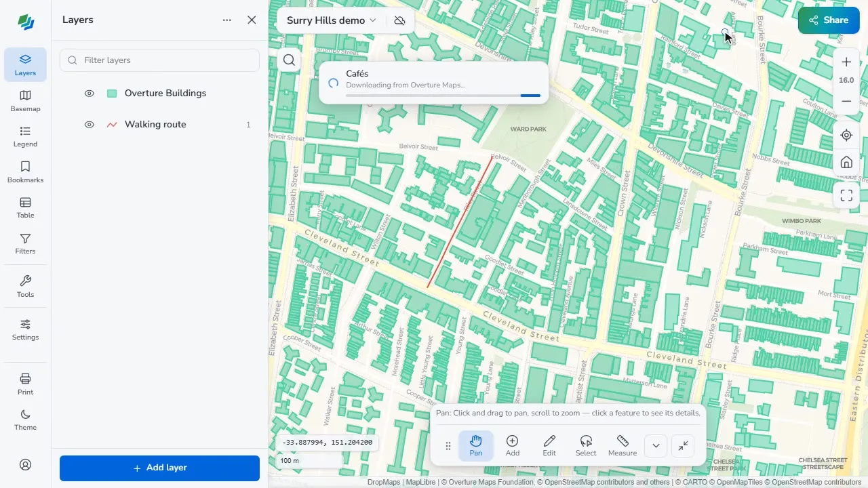Focus the Filter layers input
Viewport: 868px width, 488px height.
pyautogui.click(x=159, y=60)
